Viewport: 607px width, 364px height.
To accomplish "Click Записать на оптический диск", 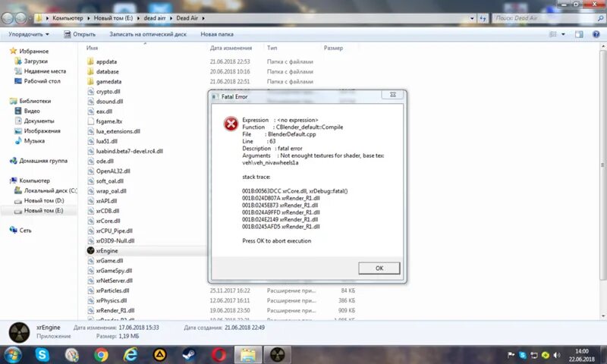I will [148, 34].
